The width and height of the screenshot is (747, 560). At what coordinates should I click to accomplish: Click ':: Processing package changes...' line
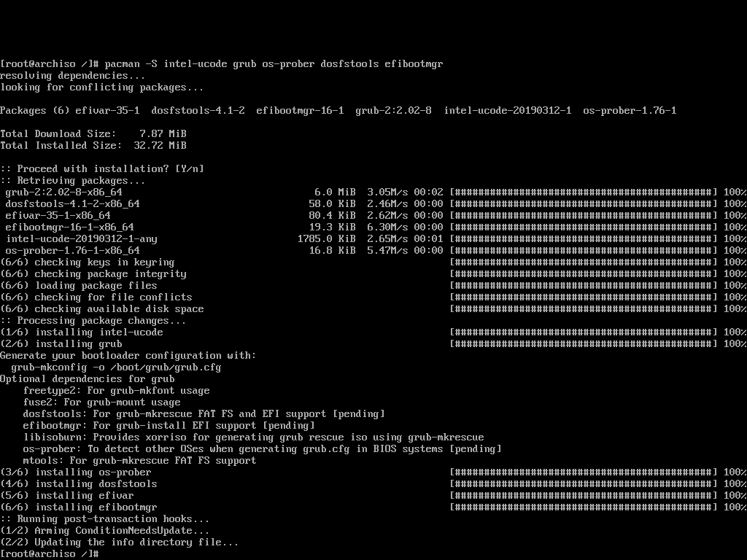point(93,321)
